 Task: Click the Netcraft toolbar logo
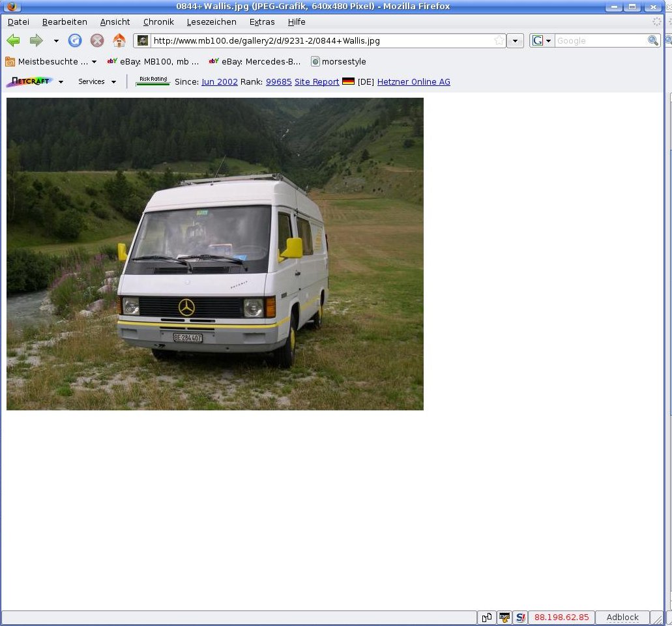pos(29,81)
